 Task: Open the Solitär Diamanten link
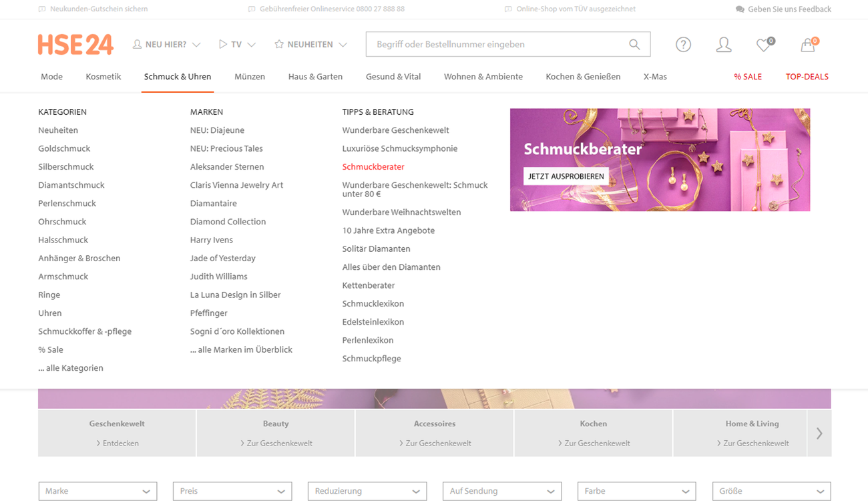tap(377, 248)
